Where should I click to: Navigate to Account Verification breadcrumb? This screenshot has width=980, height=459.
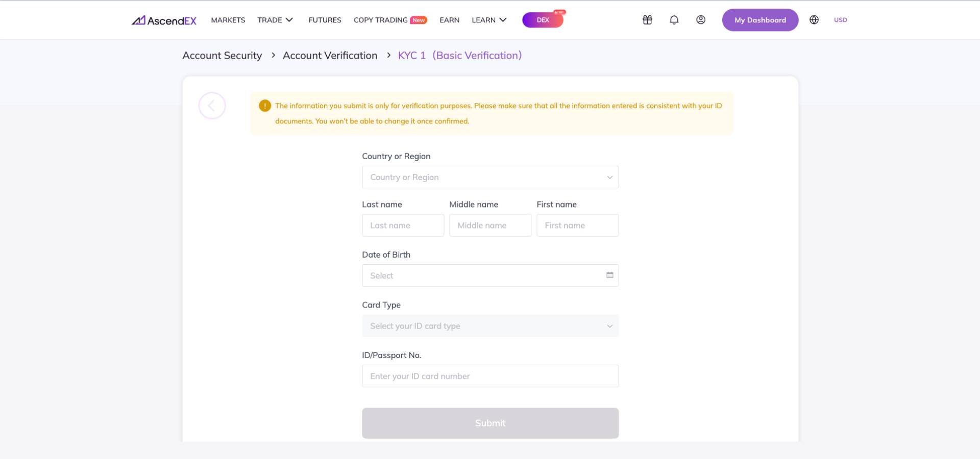[330, 55]
